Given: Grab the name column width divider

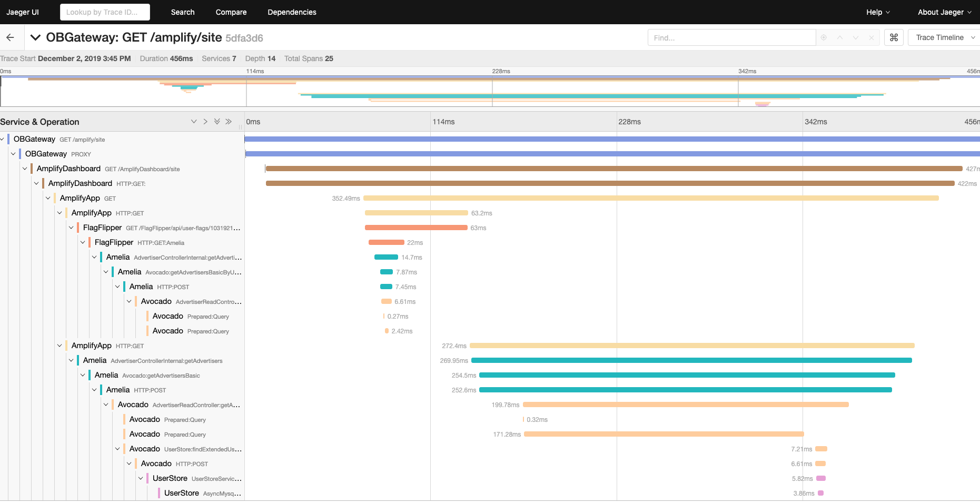Looking at the screenshot, I should coord(241,126).
